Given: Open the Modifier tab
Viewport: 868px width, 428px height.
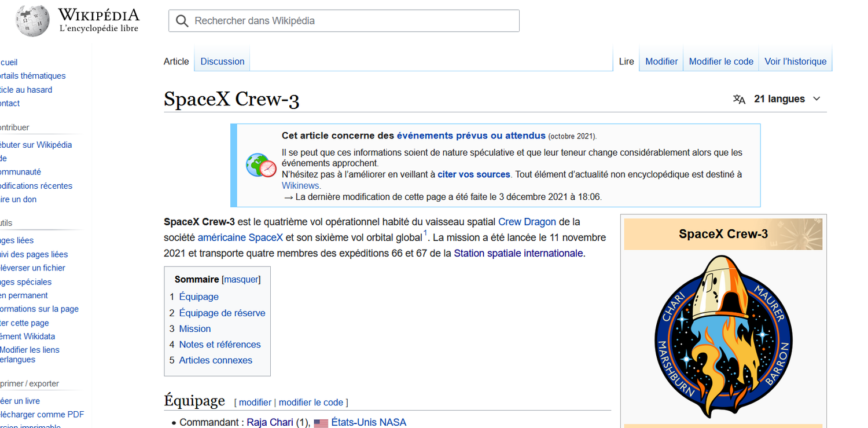Looking at the screenshot, I should (661, 61).
